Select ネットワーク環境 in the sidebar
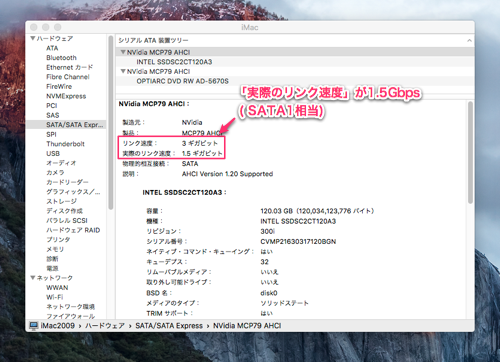Screen dimensions: 500x362 (70, 307)
